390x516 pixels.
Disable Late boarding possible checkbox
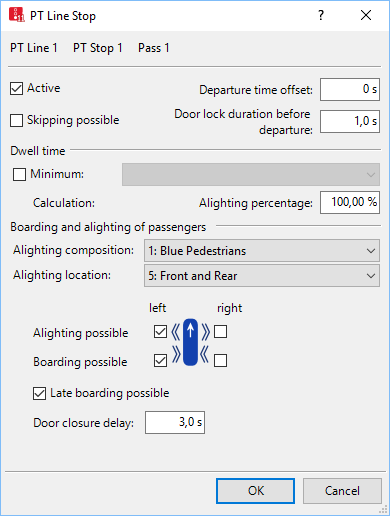pyautogui.click(x=39, y=393)
